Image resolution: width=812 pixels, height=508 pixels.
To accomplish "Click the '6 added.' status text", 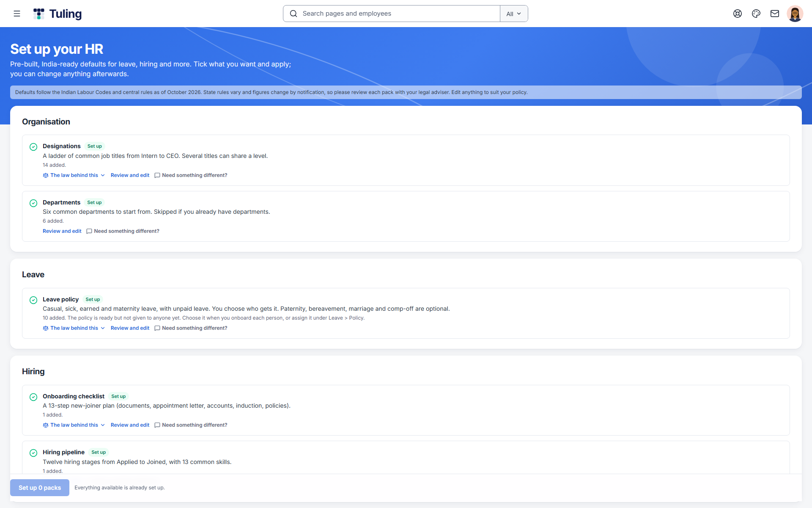I will pos(53,221).
